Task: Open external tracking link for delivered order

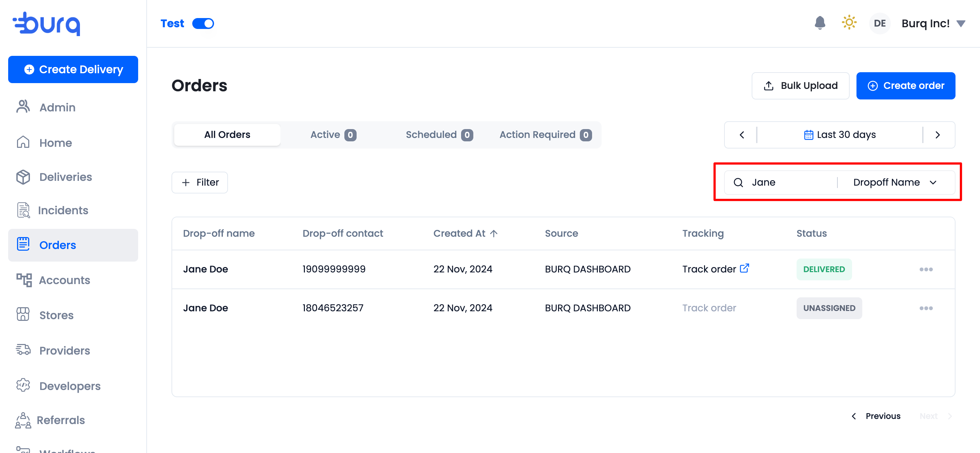Action: (x=744, y=268)
